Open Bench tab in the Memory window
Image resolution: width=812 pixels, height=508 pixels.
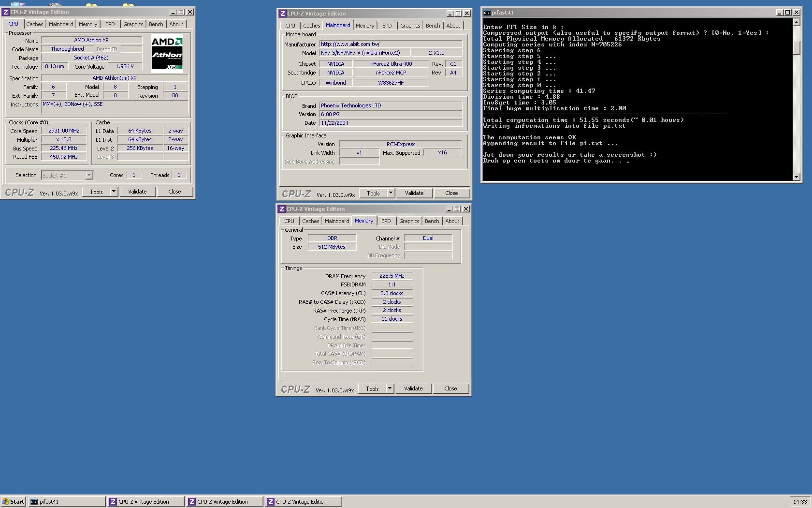tap(432, 221)
